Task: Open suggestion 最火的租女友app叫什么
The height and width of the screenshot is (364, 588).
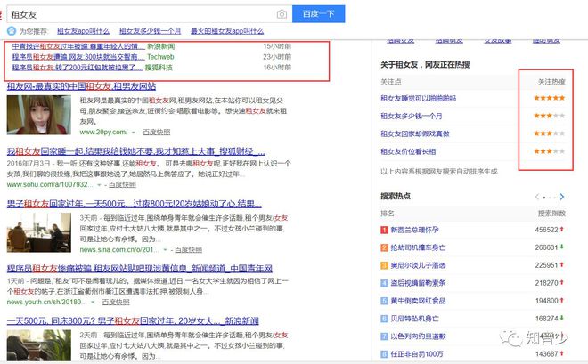Action: 227,31
